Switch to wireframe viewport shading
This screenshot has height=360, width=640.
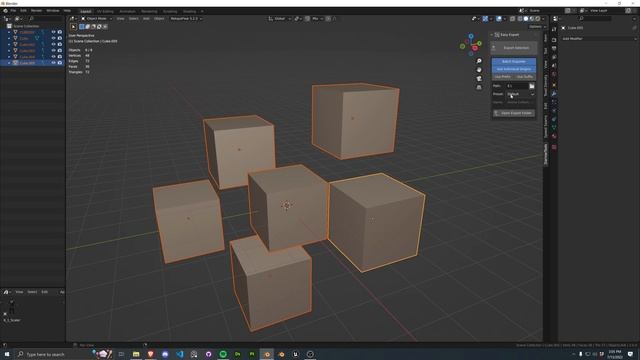pyautogui.click(x=520, y=18)
